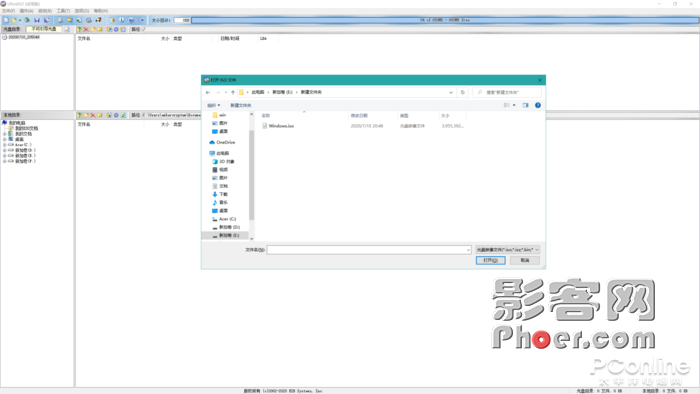Toggle the preview pane icon in dialog

point(525,105)
